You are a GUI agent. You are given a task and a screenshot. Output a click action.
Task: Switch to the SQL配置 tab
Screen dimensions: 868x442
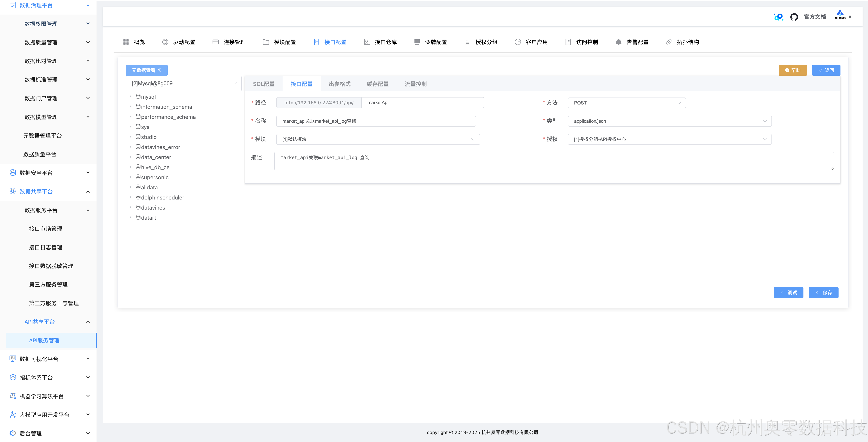(x=263, y=84)
